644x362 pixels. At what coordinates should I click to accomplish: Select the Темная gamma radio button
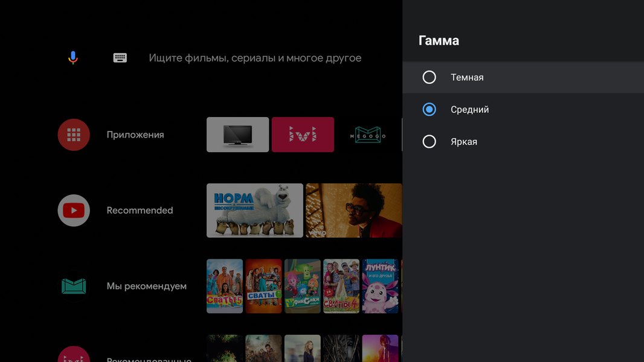tap(429, 77)
